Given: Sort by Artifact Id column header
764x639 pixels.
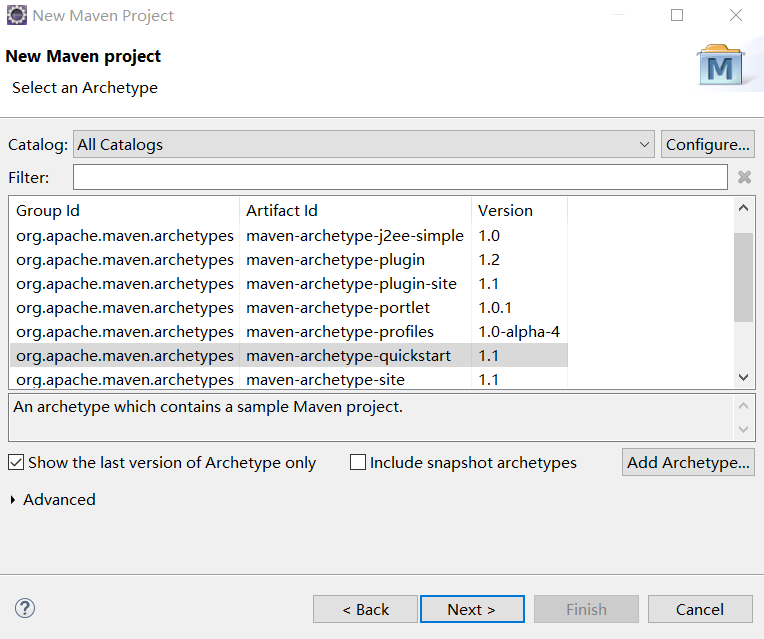Looking at the screenshot, I should [x=355, y=210].
